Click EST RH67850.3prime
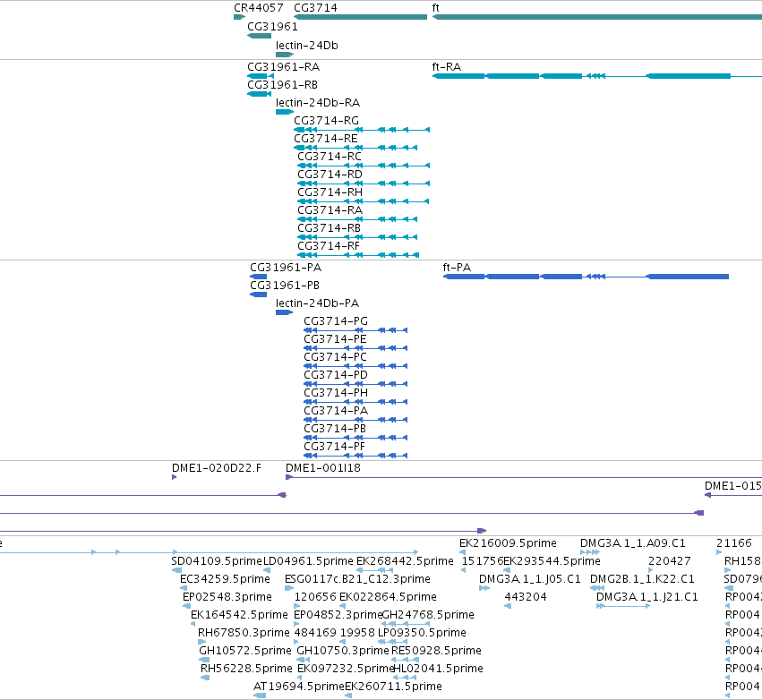This screenshot has width=762, height=700. click(x=244, y=634)
